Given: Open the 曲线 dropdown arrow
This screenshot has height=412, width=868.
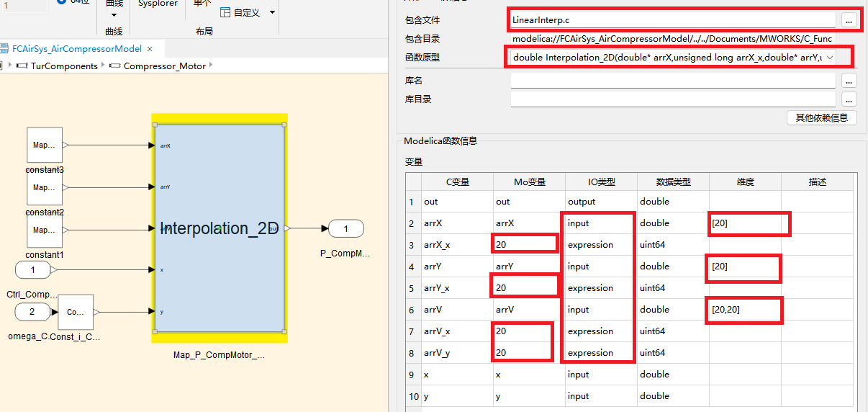Looking at the screenshot, I should 114,15.
